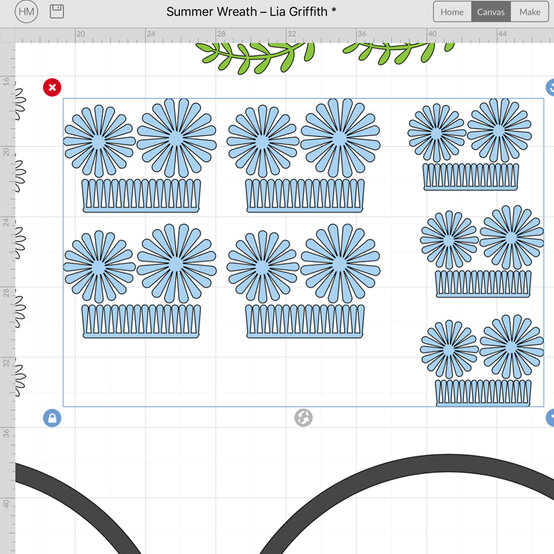
Task: Open the Make tab
Action: pyautogui.click(x=530, y=12)
